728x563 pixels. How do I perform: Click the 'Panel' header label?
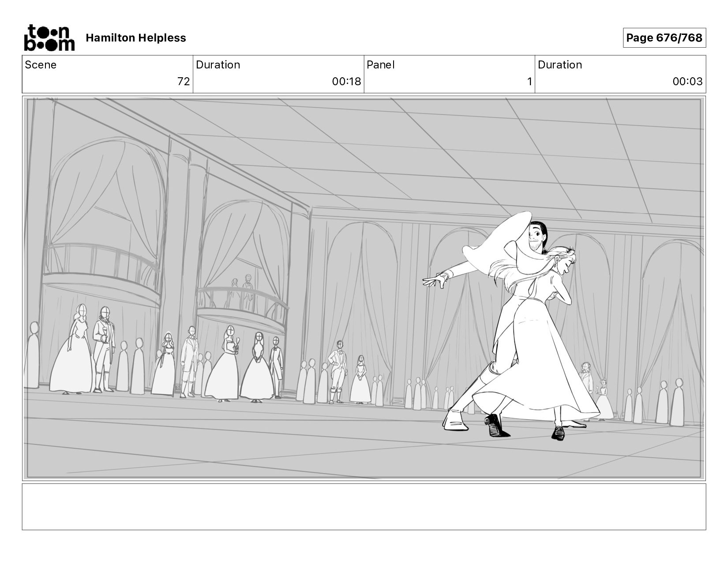380,65
